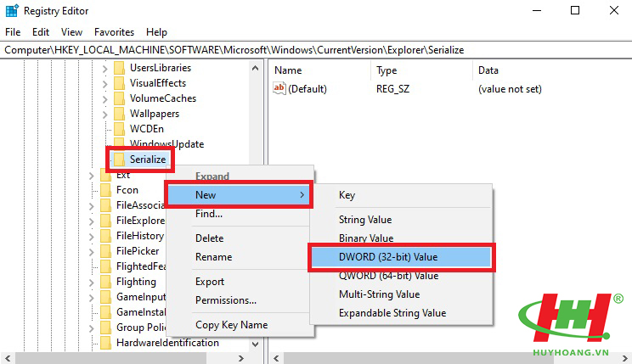Expand the Wallpapers key
Image resolution: width=632 pixels, height=364 pixels.
pyautogui.click(x=104, y=115)
